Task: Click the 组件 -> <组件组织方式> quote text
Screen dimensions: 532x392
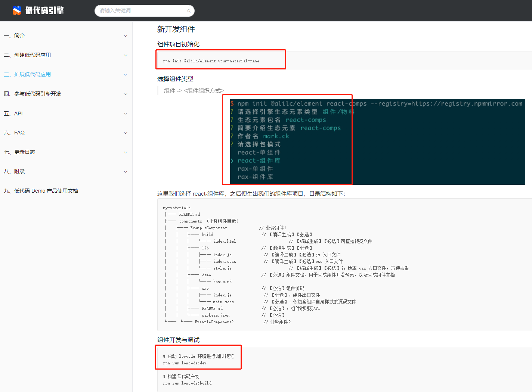Action: (194, 90)
